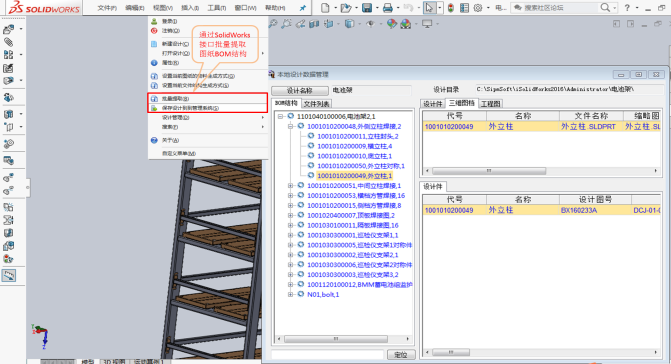Click the Mate paperclip icon in left toolbar
This screenshot has height=364, width=671.
[x=9, y=42]
